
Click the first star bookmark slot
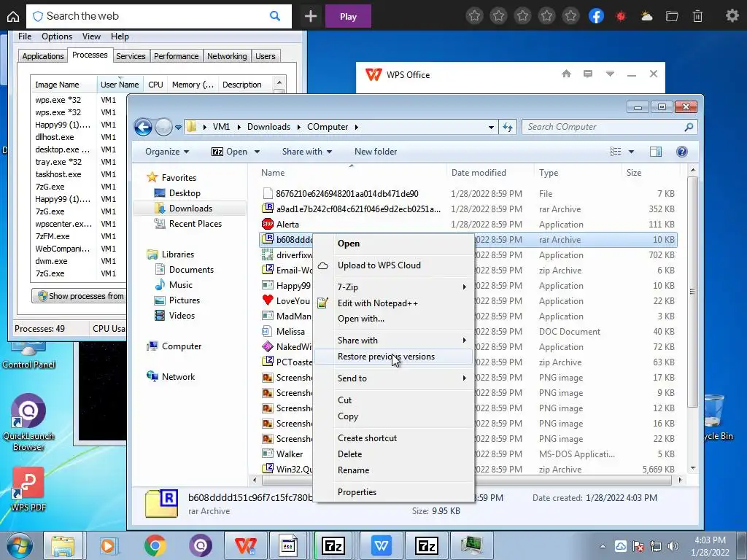pyautogui.click(x=474, y=16)
